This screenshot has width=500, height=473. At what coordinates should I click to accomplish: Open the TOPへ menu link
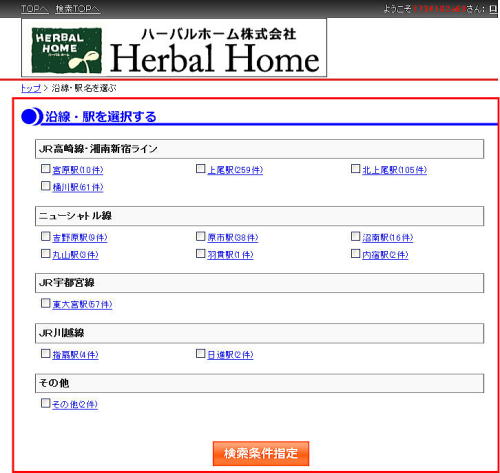click(x=35, y=9)
